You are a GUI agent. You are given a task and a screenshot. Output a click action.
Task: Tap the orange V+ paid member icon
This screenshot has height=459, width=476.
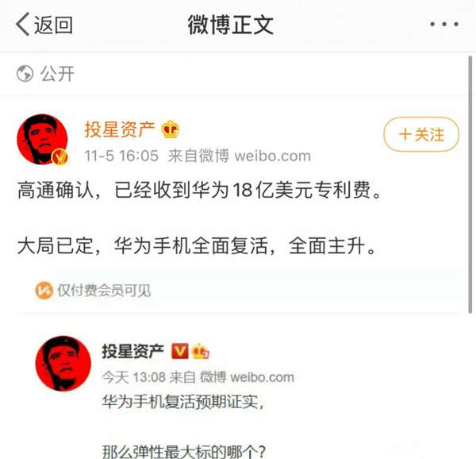pyautogui.click(x=44, y=291)
